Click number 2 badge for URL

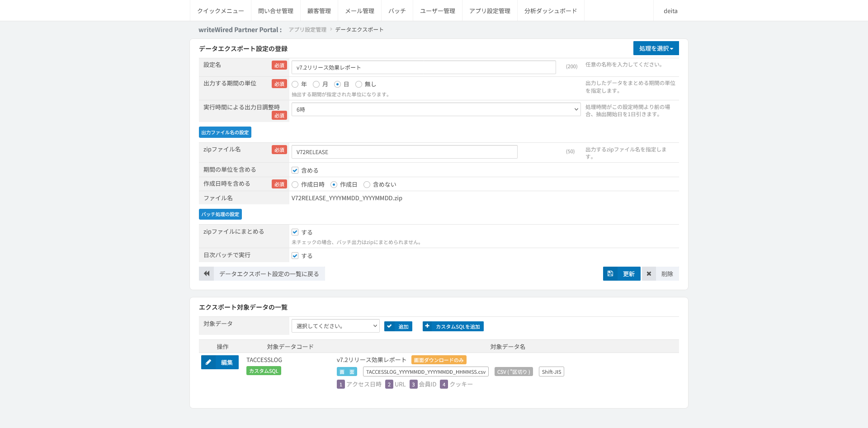(389, 384)
